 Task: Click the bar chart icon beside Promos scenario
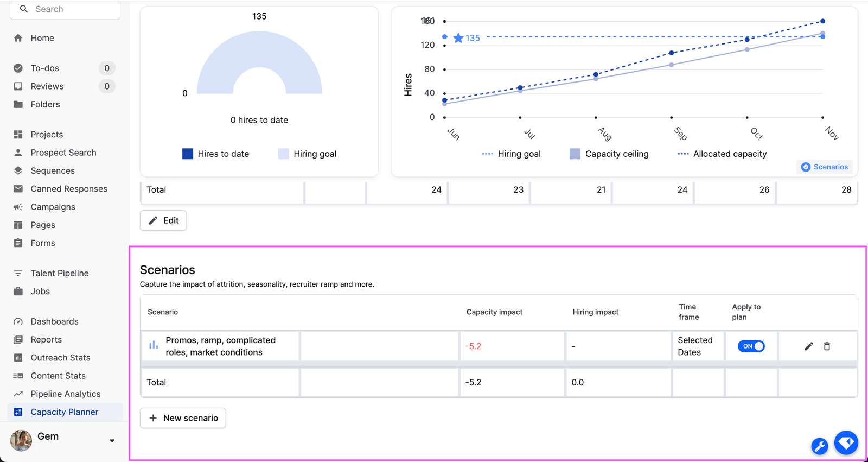point(154,345)
